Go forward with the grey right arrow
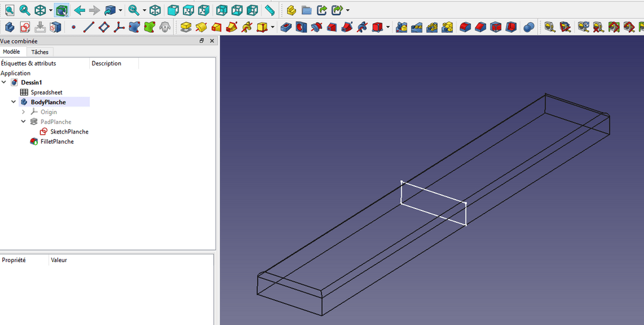Viewport: 644px width, 325px height. [94, 10]
